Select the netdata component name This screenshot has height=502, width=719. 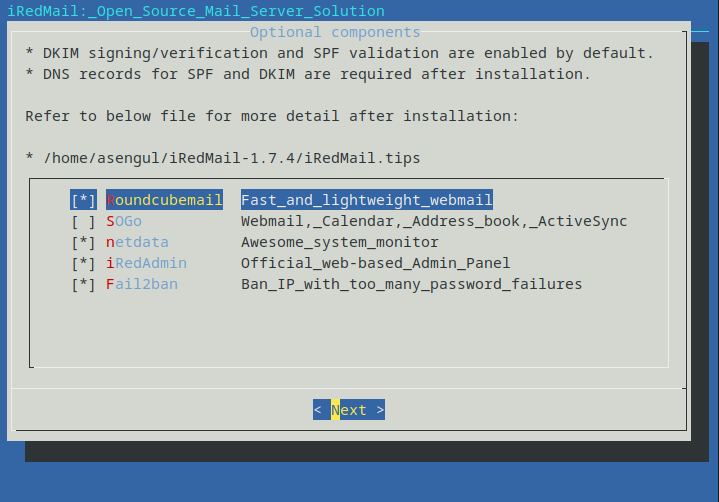tap(138, 242)
